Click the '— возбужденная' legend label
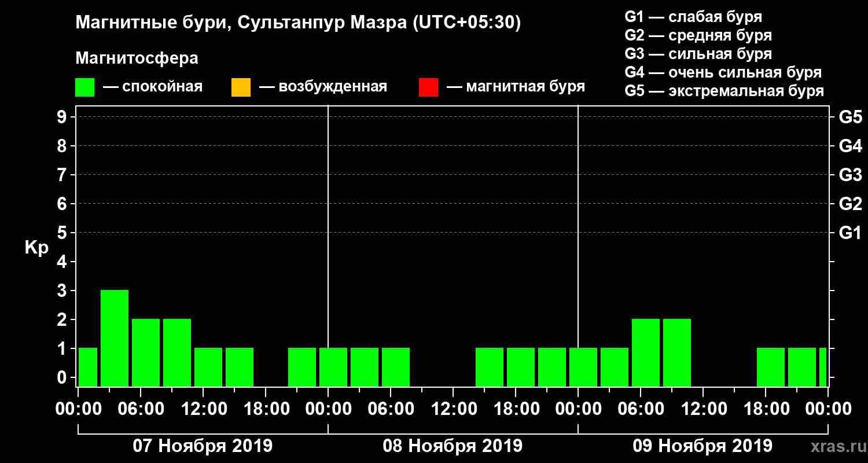Screen dimensions: 868x463 tap(323, 87)
